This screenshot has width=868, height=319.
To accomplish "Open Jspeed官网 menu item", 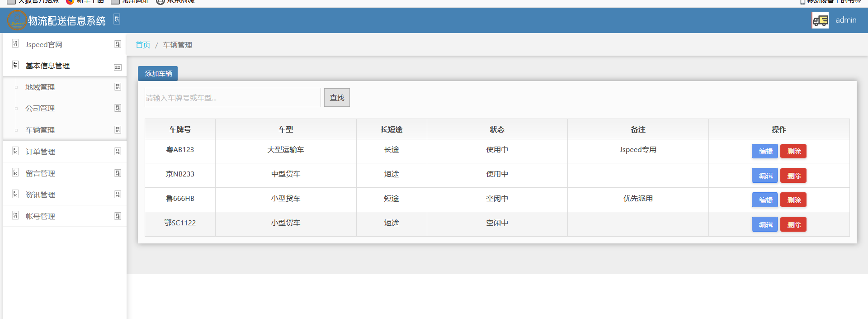I will [65, 44].
